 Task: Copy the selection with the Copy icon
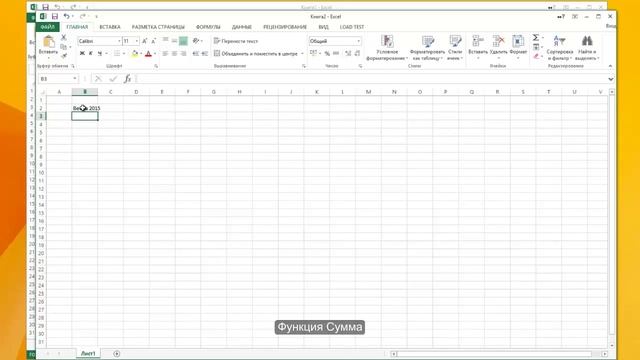64,47
